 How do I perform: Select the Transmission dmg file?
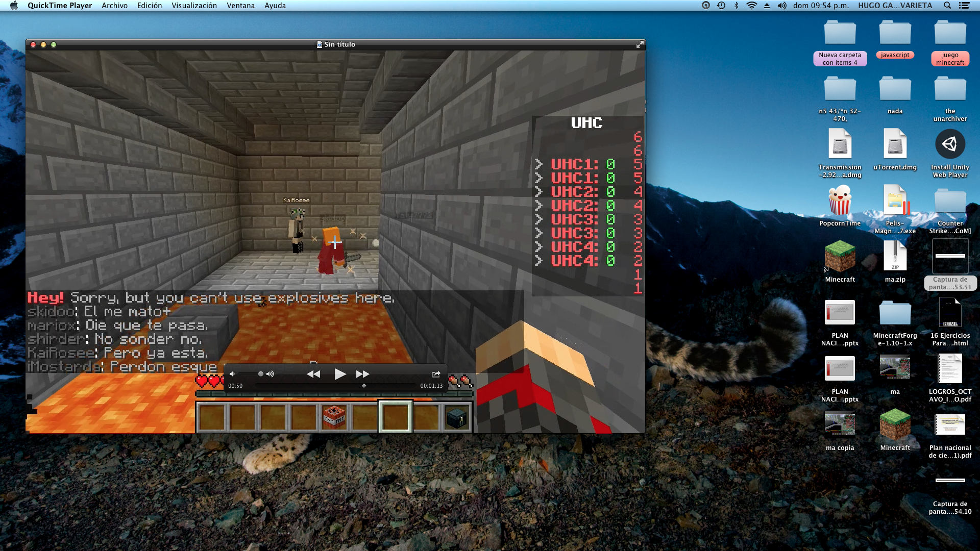tap(840, 153)
